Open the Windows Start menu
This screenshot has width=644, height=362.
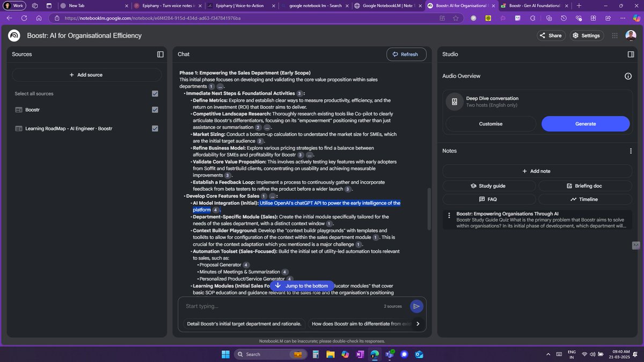click(x=225, y=354)
